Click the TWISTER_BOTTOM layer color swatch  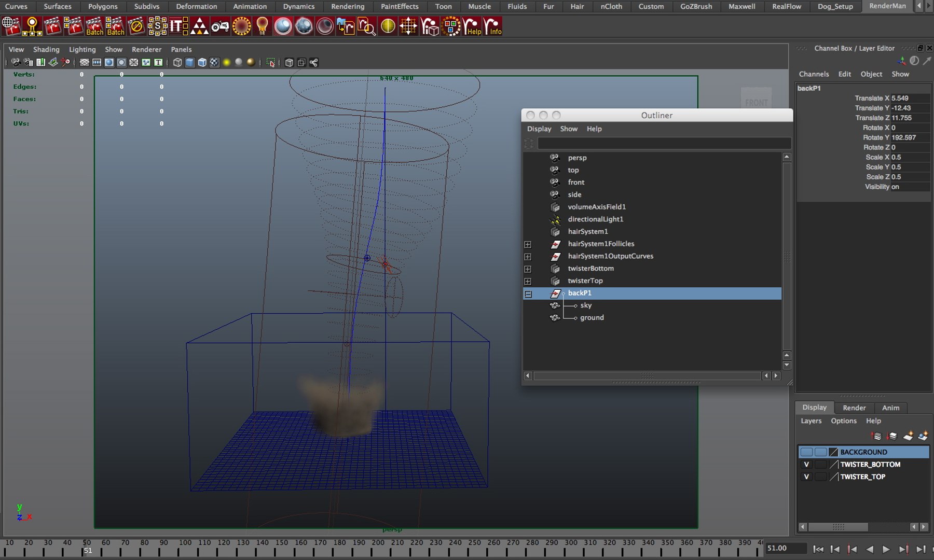pos(834,465)
